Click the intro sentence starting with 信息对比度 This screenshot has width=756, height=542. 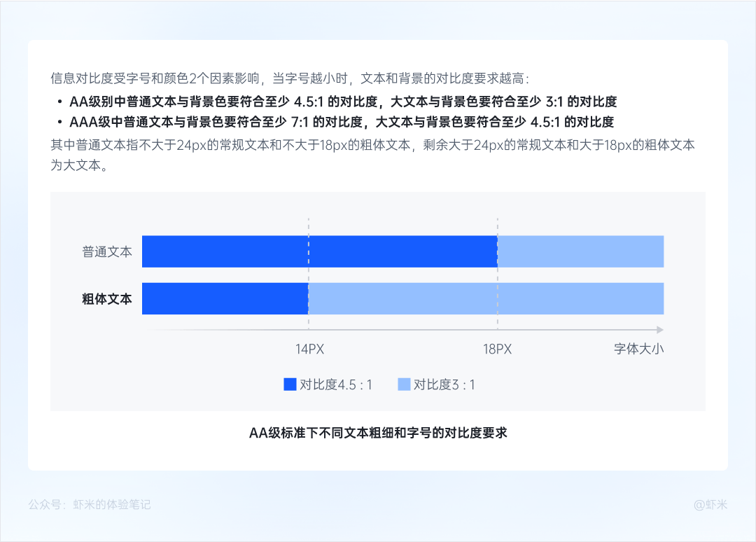[x=290, y=78]
